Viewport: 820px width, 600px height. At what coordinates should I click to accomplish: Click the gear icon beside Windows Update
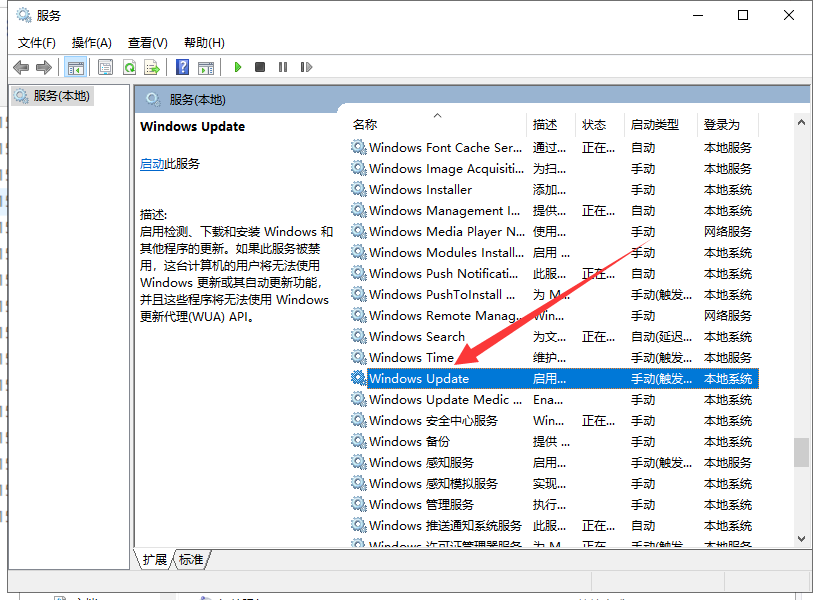pos(358,378)
